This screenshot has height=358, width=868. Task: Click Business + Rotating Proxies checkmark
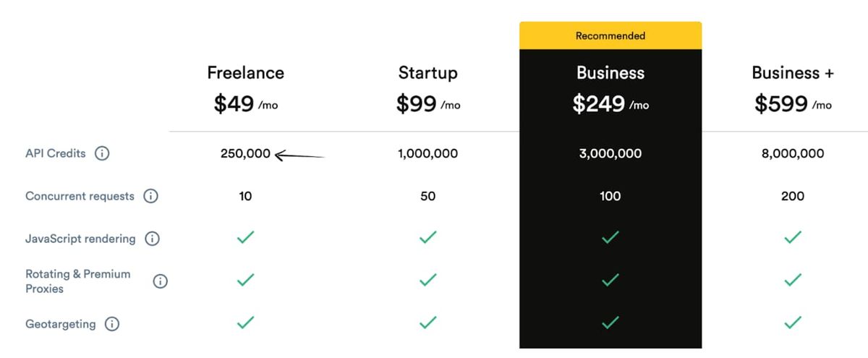tap(793, 280)
